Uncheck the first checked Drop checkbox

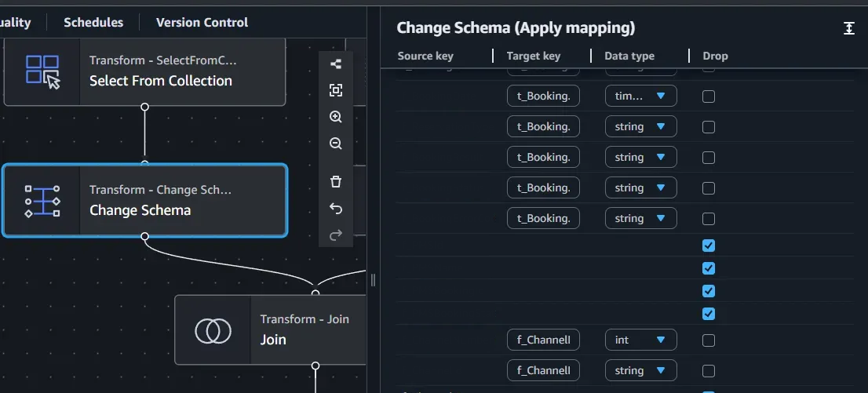[709, 246]
